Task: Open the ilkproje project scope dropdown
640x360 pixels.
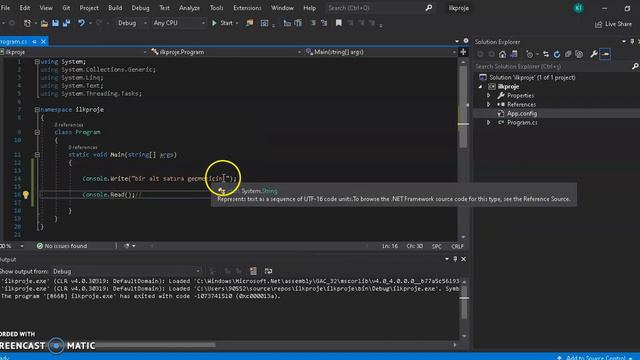Action: 74,52
